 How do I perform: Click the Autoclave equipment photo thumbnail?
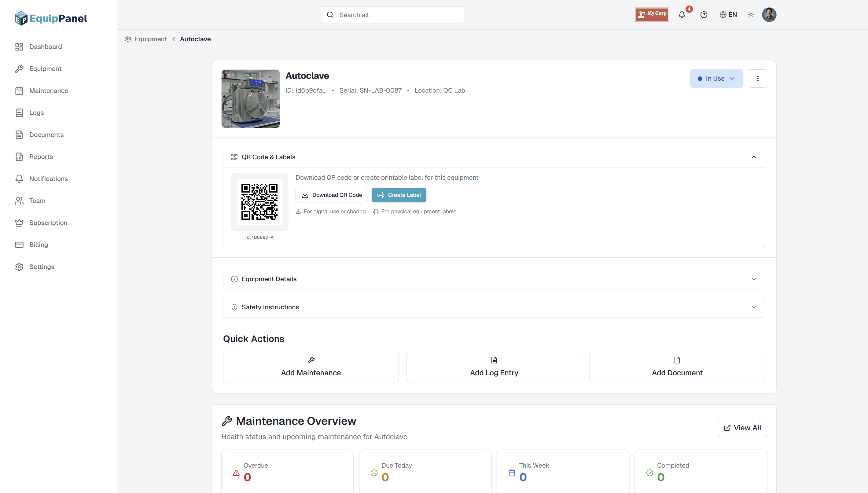click(251, 98)
